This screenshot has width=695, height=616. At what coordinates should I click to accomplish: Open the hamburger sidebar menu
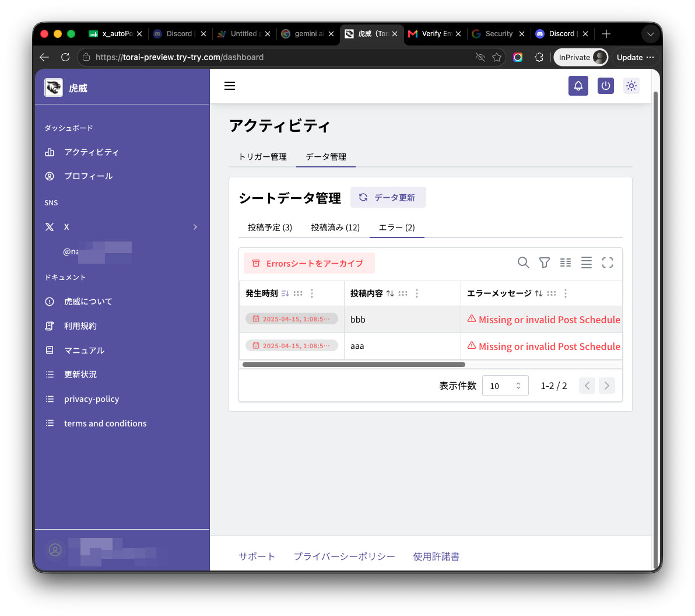pos(230,86)
